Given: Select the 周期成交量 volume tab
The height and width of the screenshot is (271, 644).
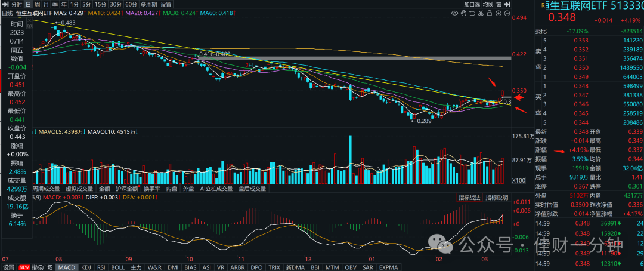Looking at the screenshot, I should point(46,189).
